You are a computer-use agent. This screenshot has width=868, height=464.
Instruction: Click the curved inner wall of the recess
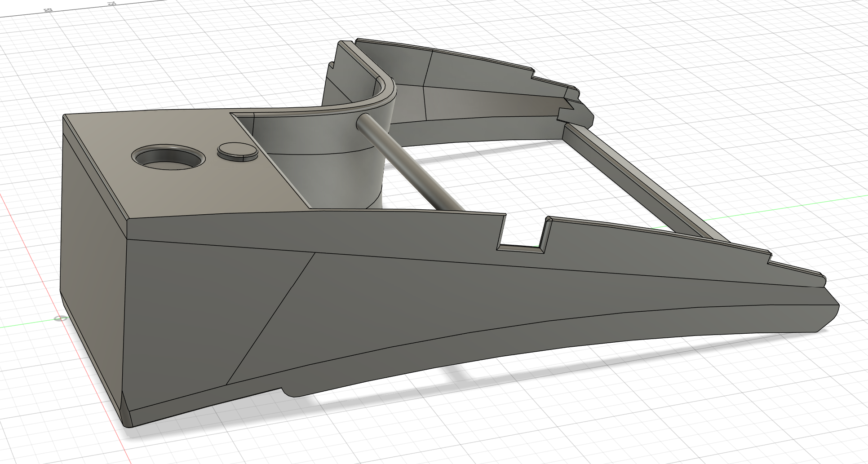pyautogui.click(x=323, y=162)
